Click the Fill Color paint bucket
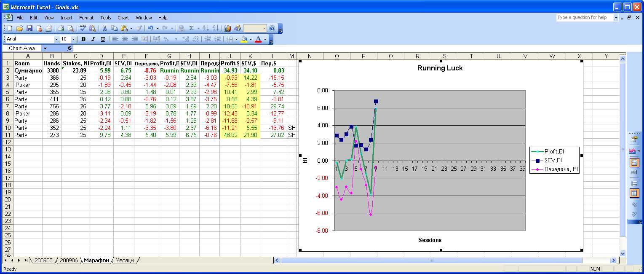Screen dimensions: 644x274 (244, 39)
